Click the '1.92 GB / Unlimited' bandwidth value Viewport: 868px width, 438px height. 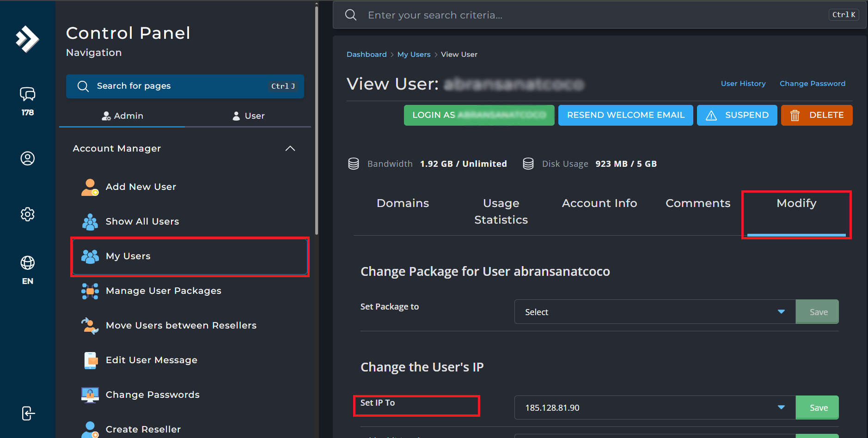463,164
